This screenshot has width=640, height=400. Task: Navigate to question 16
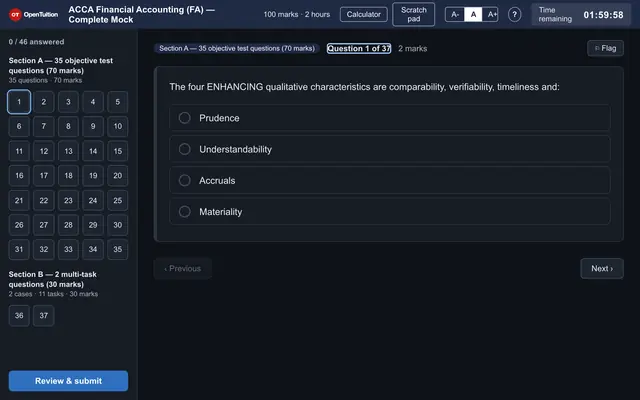pos(19,176)
